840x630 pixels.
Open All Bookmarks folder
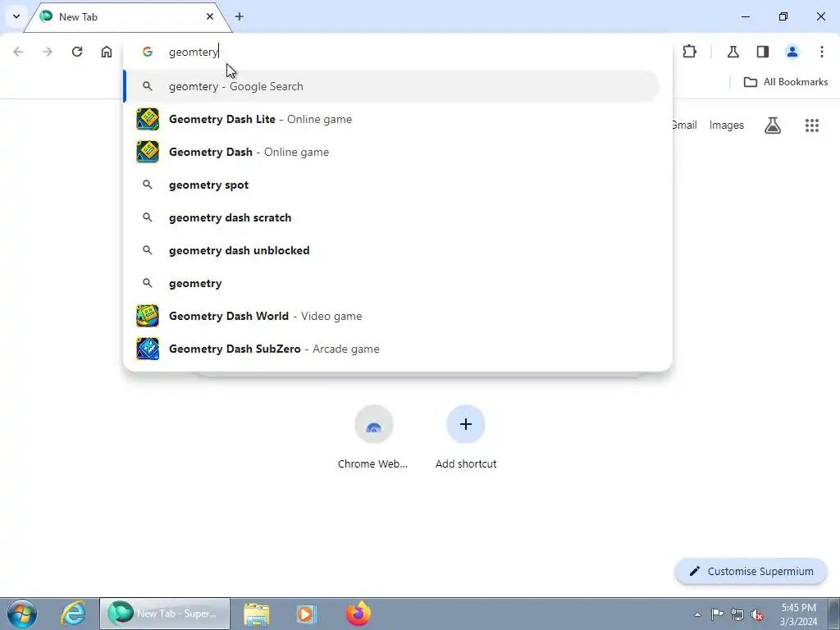(x=786, y=82)
